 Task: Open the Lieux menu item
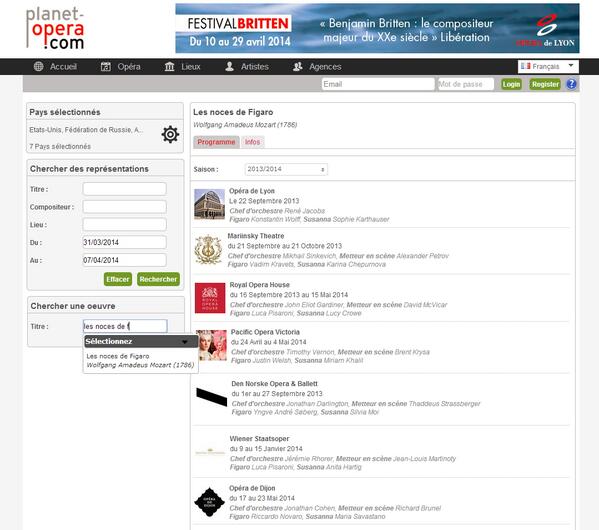click(x=191, y=66)
